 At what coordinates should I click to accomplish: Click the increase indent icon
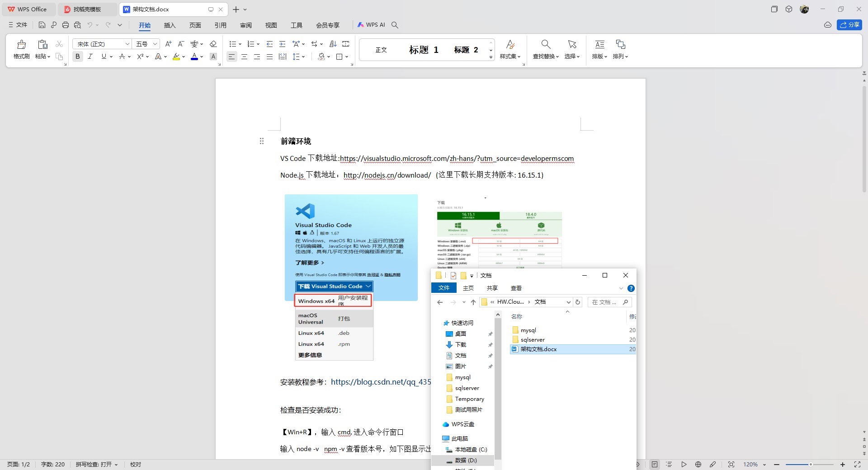pos(282,44)
